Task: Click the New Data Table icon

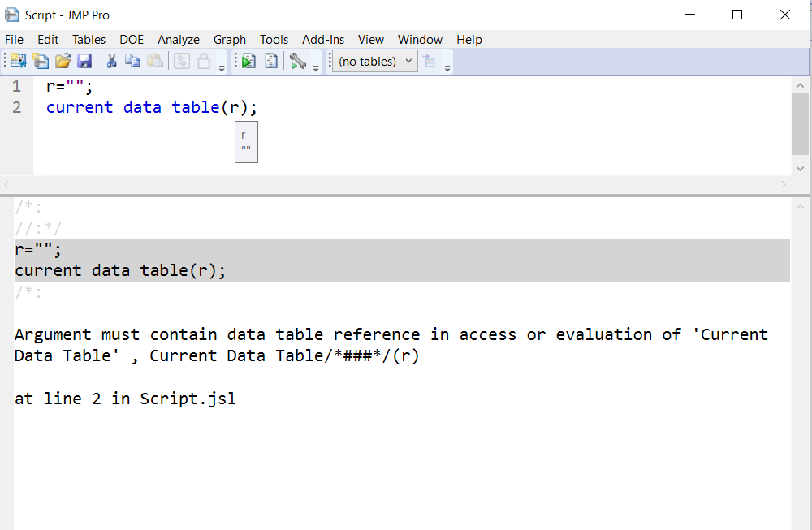Action: click(x=16, y=61)
